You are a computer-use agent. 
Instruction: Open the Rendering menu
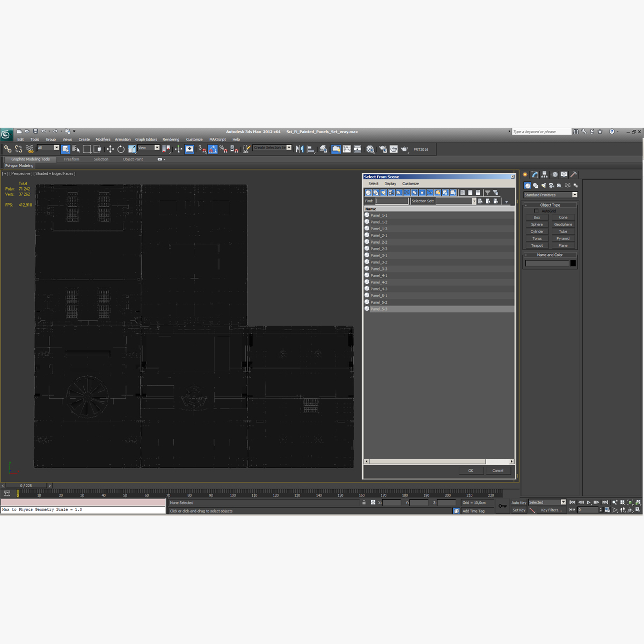[x=171, y=140]
